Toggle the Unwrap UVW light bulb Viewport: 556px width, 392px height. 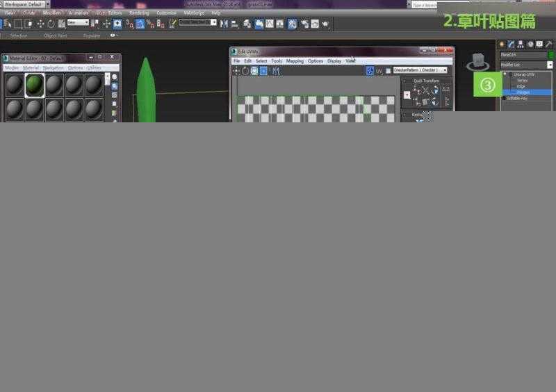[x=505, y=74]
